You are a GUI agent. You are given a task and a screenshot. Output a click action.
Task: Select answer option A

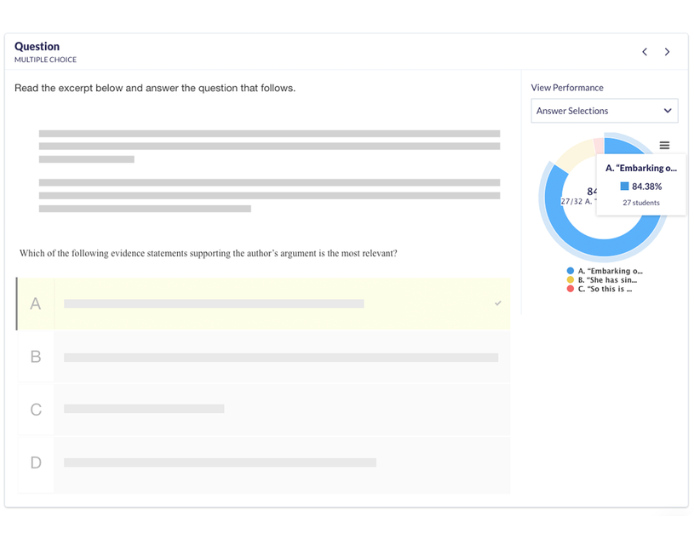pyautogui.click(x=263, y=304)
